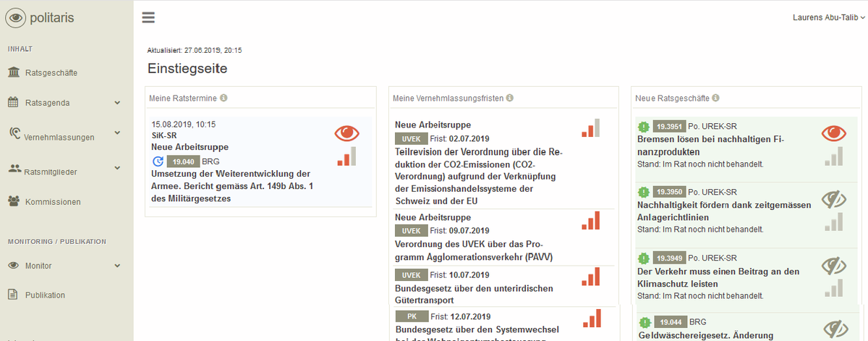The height and width of the screenshot is (341, 868).
Task: Click the UVEK tag with Frist 10.07.2019
Action: [411, 275]
